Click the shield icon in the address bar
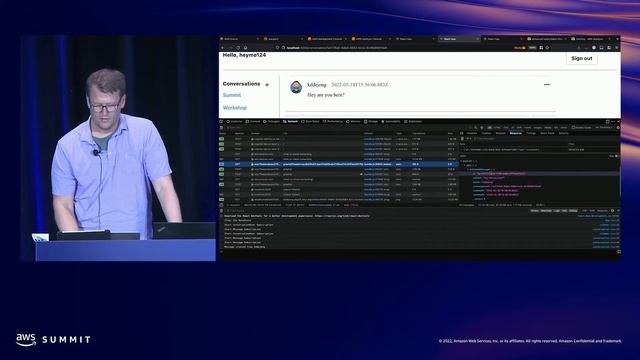640x360 pixels. point(277,48)
